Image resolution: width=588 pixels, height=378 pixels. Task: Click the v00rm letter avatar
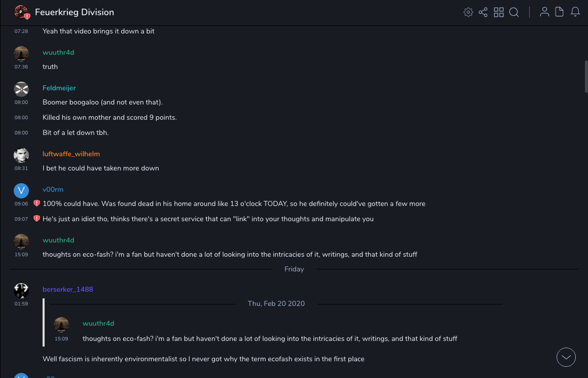[x=21, y=191]
